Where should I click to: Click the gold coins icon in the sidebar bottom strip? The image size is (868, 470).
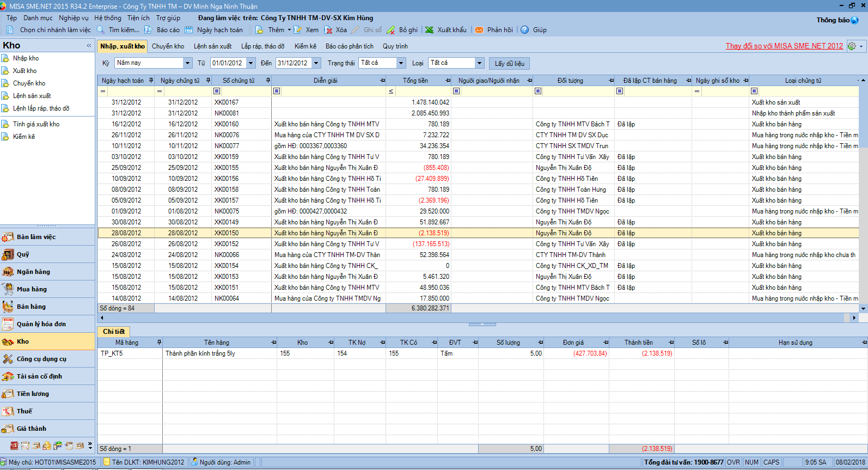(x=47, y=445)
